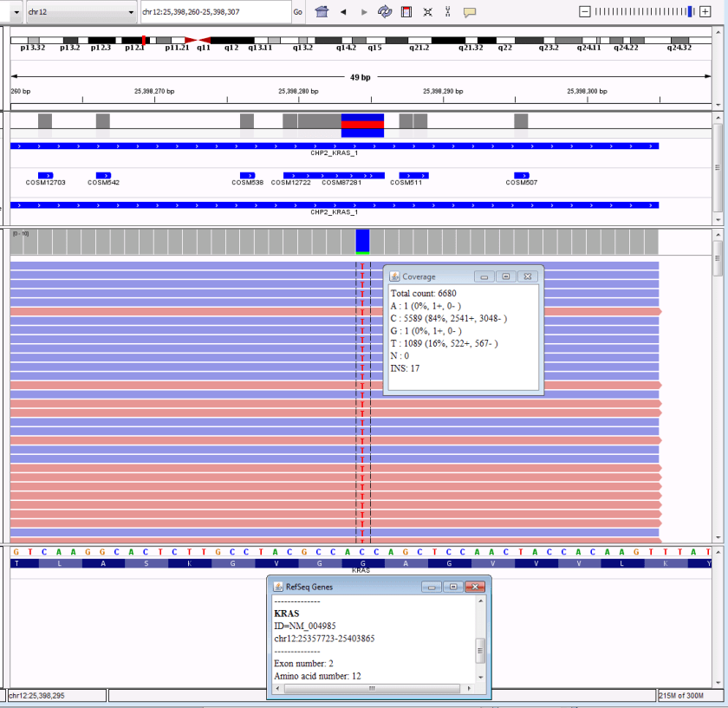
Task: Open the chr12 chromosome dropdown
Action: (80, 12)
